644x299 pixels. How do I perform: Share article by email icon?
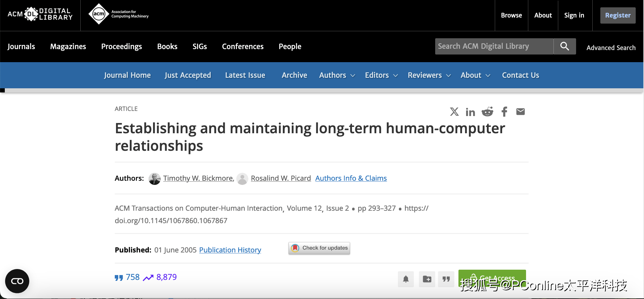520,112
